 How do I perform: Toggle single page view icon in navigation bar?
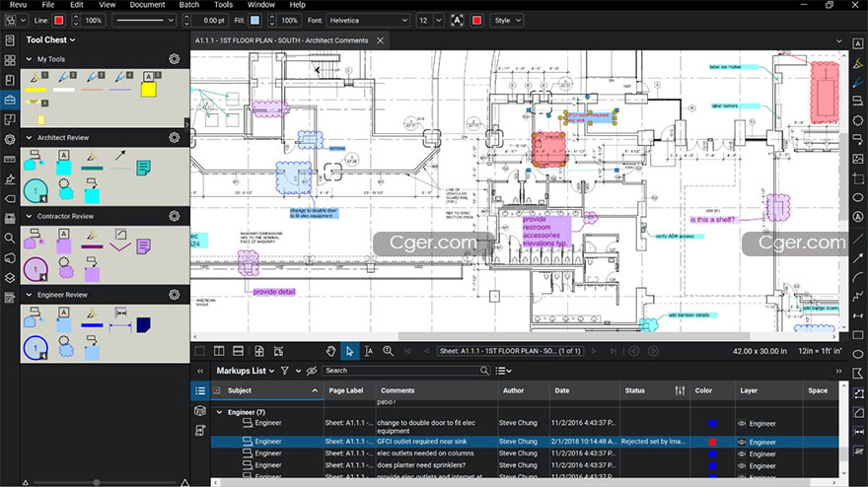pos(200,351)
